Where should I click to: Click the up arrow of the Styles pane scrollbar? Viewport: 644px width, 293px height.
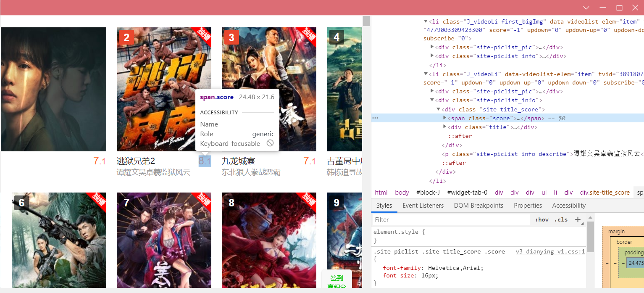(x=590, y=217)
